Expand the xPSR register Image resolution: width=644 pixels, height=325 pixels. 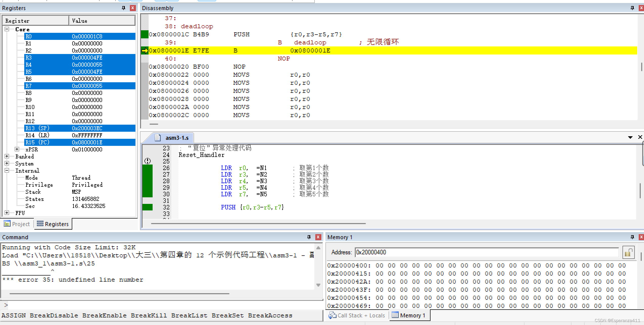coord(17,149)
